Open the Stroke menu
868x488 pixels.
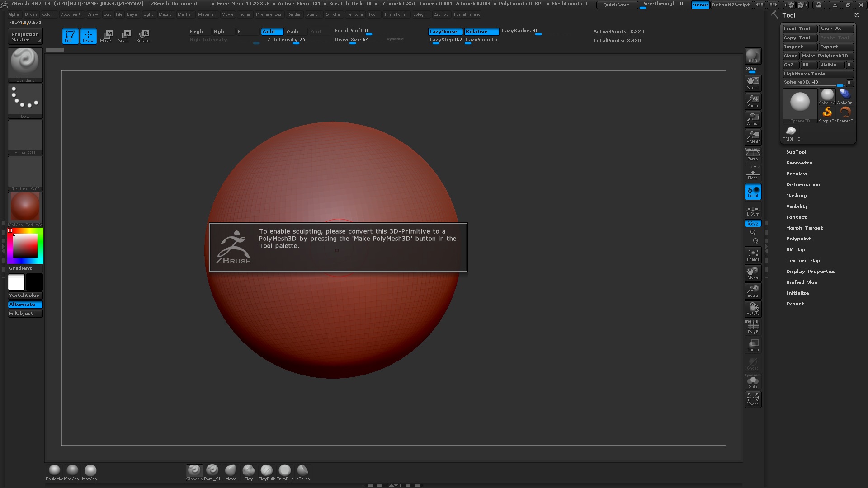(x=333, y=14)
